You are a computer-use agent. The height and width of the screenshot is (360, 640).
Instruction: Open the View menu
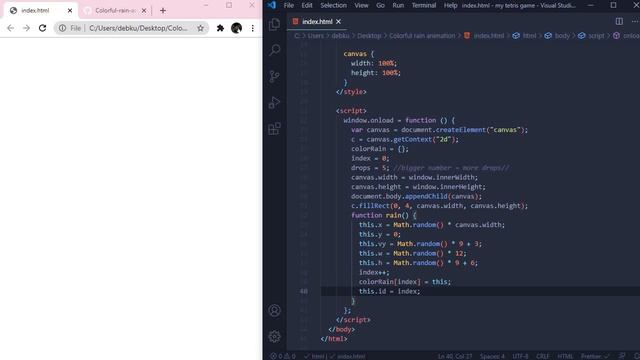[361, 5]
